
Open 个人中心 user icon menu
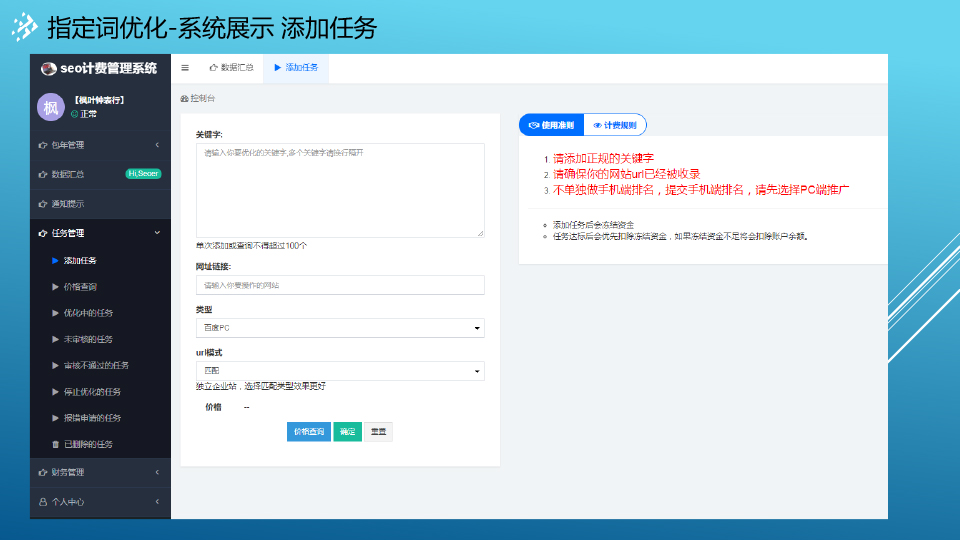(43, 501)
